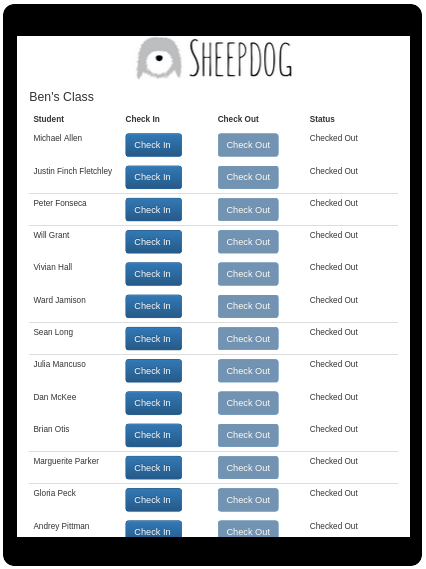Viewport: 426px width, 569px height.
Task: Check out Will Grant
Action: click(248, 242)
